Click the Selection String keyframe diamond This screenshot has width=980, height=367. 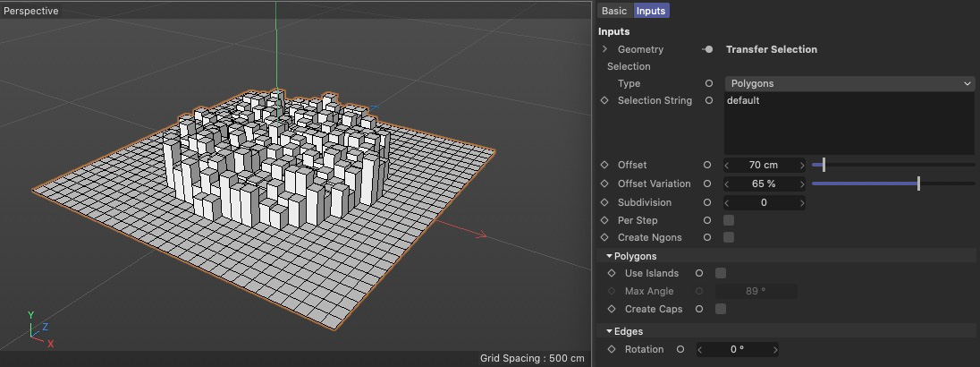[x=604, y=100]
